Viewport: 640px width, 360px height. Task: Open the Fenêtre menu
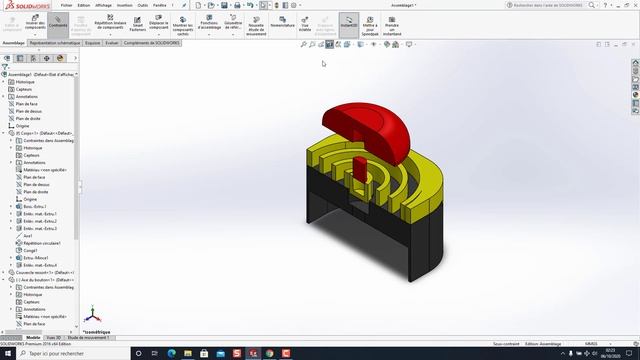pyautogui.click(x=160, y=5)
